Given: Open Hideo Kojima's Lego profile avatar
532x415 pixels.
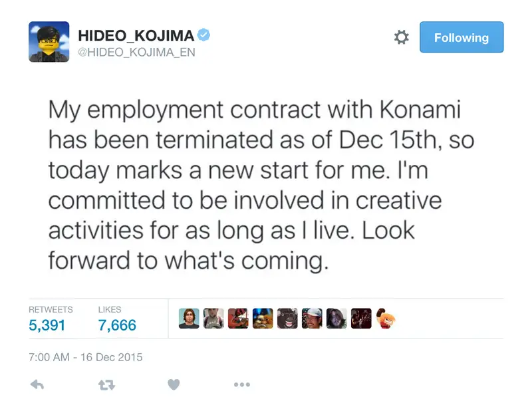Looking at the screenshot, I should (49, 42).
